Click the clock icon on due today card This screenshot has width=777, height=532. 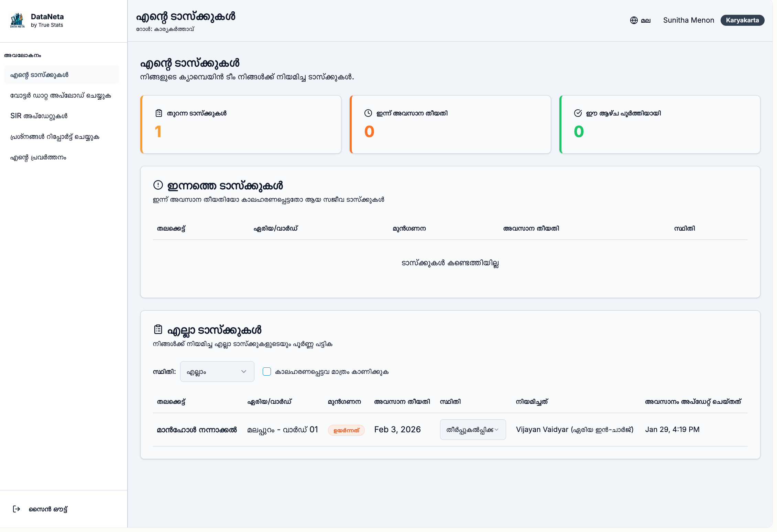click(x=368, y=113)
